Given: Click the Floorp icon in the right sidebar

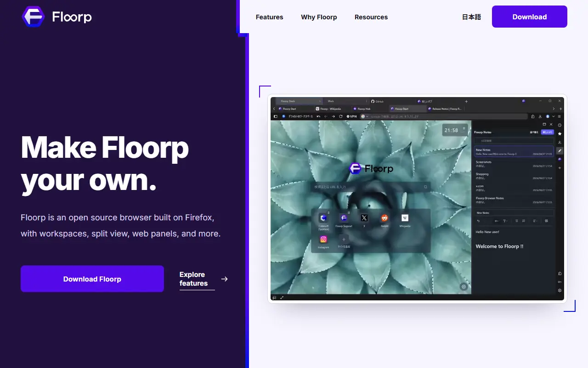Looking at the screenshot, I should [560, 159].
